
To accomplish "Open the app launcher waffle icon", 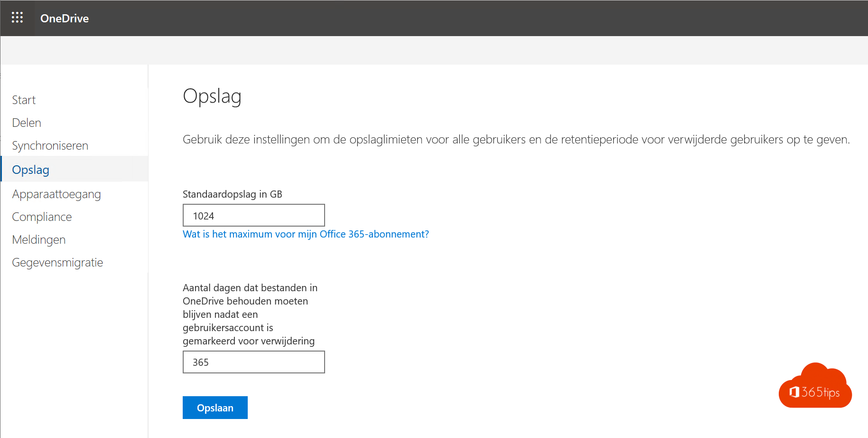I will click(17, 18).
